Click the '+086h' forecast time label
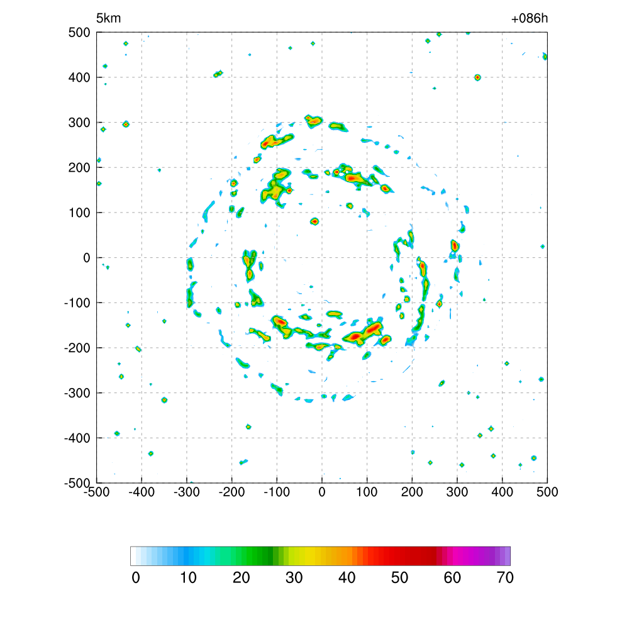The height and width of the screenshot is (644, 644). coord(530,18)
